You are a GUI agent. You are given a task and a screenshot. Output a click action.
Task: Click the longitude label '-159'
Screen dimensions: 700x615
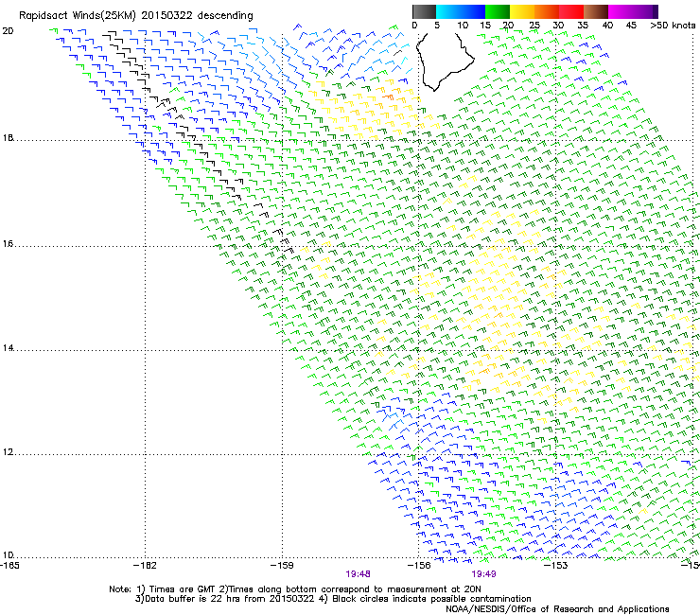coord(282,565)
